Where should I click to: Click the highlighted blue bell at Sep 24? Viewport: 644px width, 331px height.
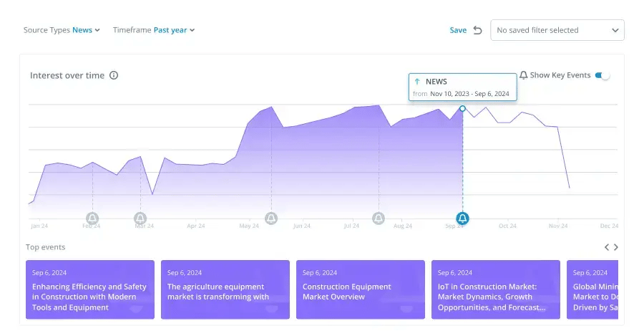[x=462, y=219]
